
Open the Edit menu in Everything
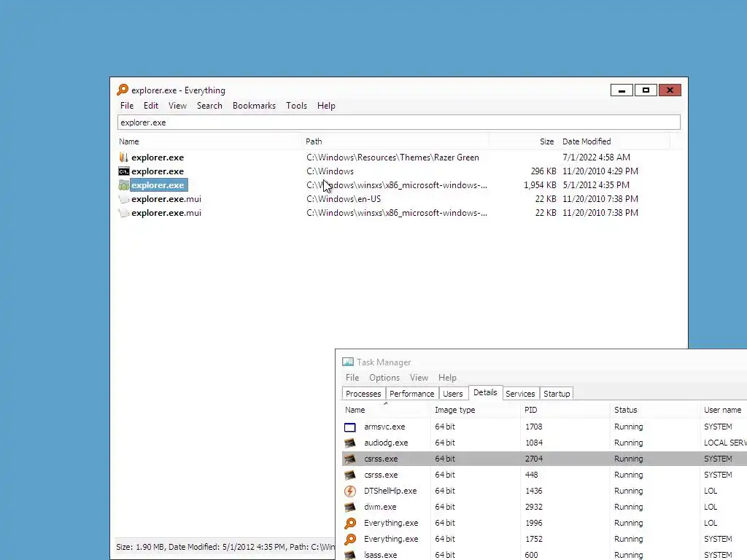tap(151, 106)
